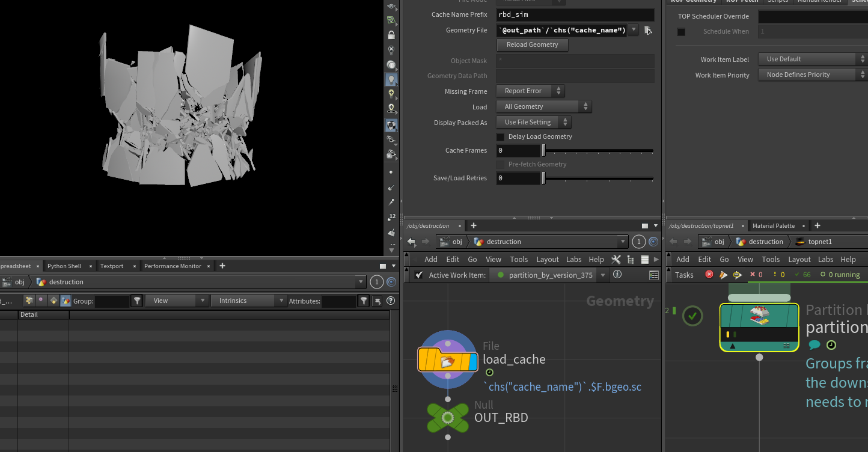The height and width of the screenshot is (452, 868).
Task: Add a new tab next to Performance Monitor
Action: (222, 266)
